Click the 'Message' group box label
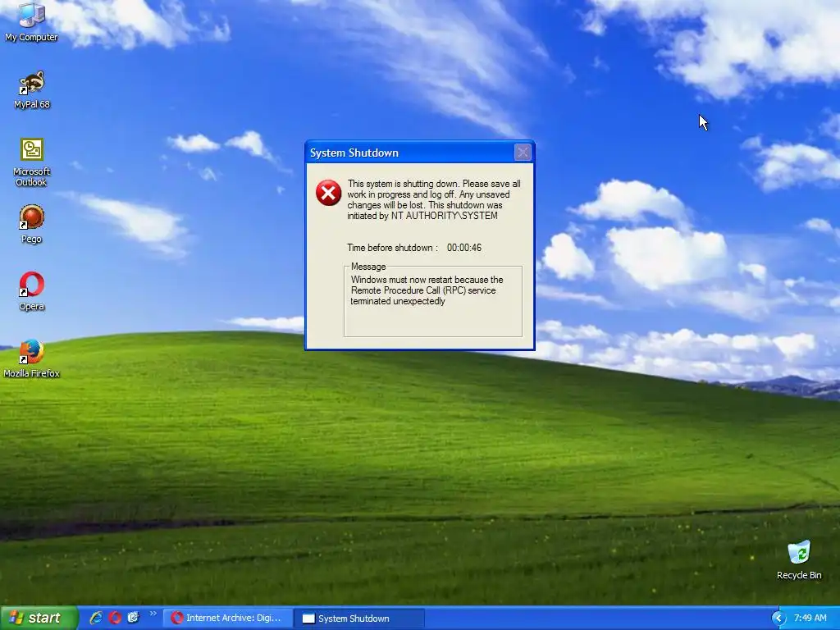The image size is (840, 630). tap(368, 267)
